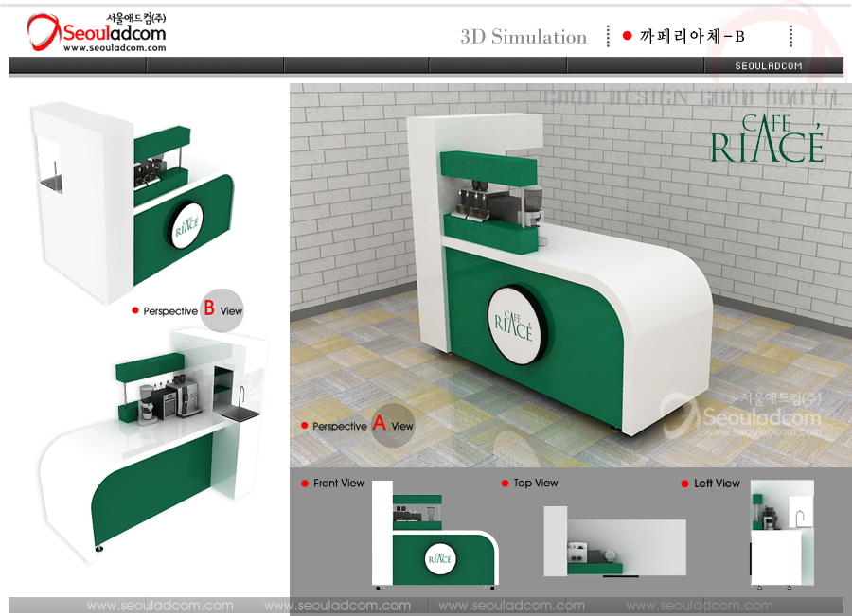Click the red bullet before 까페리아체-B title
Image resolution: width=852 pixels, height=616 pixels.
[627, 36]
